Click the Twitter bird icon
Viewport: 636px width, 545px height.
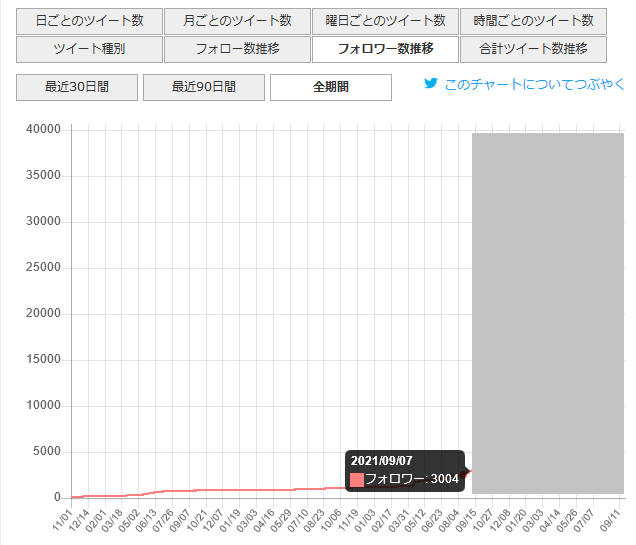click(x=431, y=85)
